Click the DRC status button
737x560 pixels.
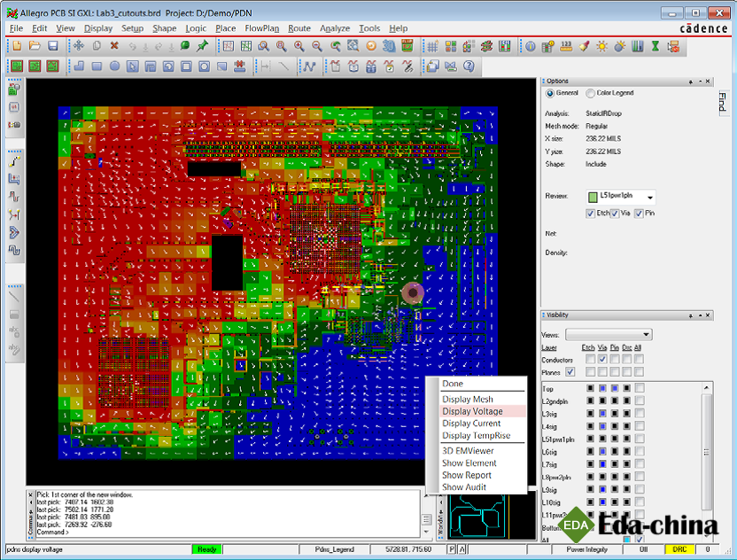pyautogui.click(x=679, y=549)
